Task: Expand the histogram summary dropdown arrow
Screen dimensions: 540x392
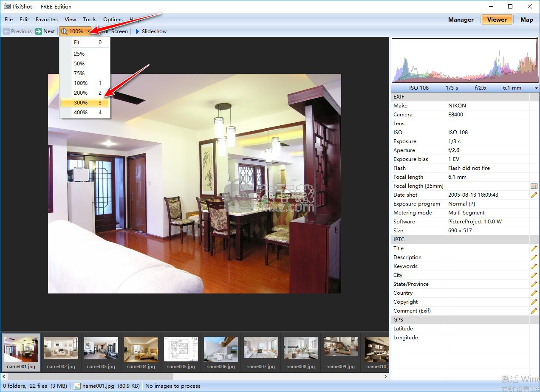Action: coord(537,88)
